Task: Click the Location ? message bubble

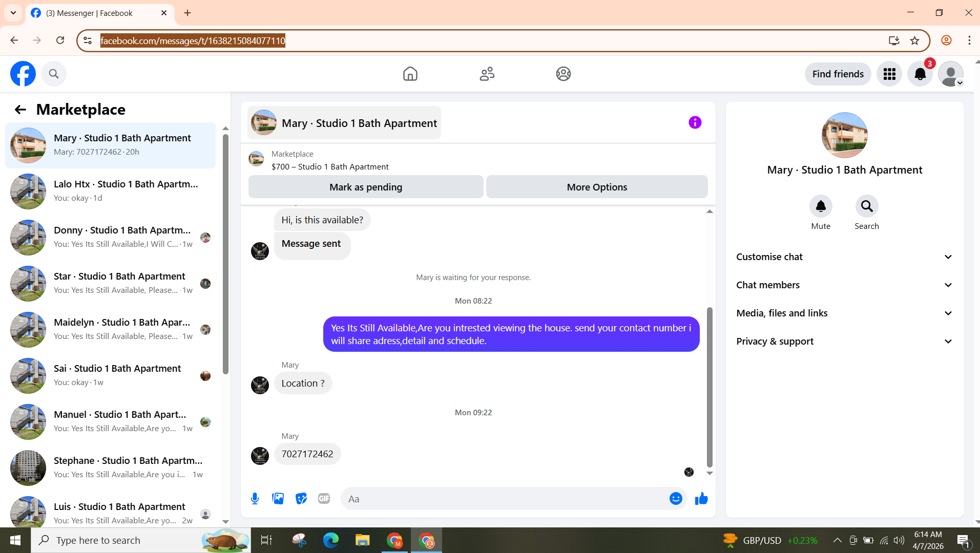Action: click(303, 384)
